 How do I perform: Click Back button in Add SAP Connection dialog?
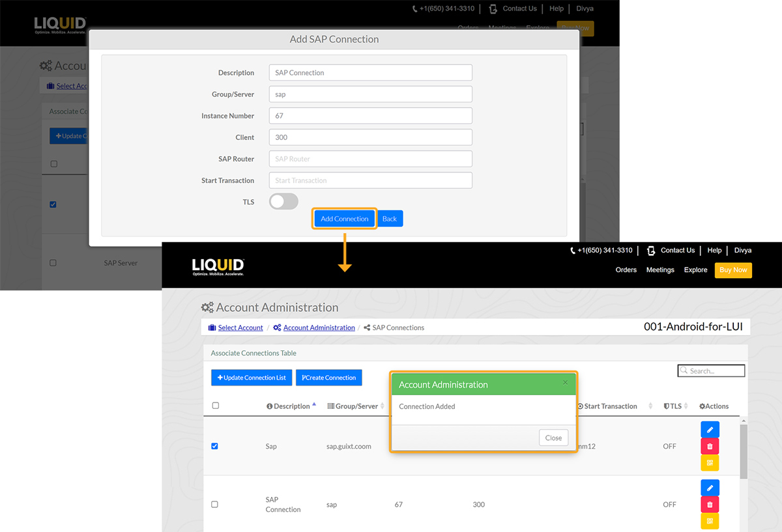click(x=390, y=219)
